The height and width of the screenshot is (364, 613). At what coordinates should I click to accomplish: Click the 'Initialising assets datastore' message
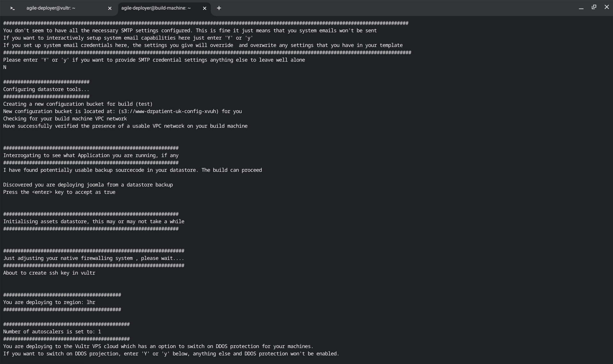tap(94, 222)
